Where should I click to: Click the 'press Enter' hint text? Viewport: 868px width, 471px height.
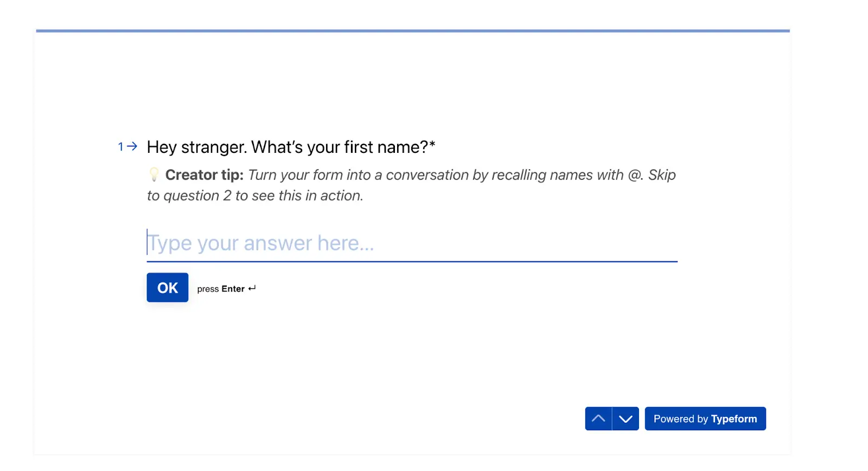tap(226, 289)
